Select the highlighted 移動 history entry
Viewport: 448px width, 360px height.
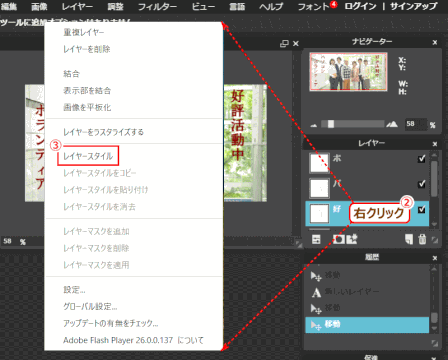click(367, 325)
